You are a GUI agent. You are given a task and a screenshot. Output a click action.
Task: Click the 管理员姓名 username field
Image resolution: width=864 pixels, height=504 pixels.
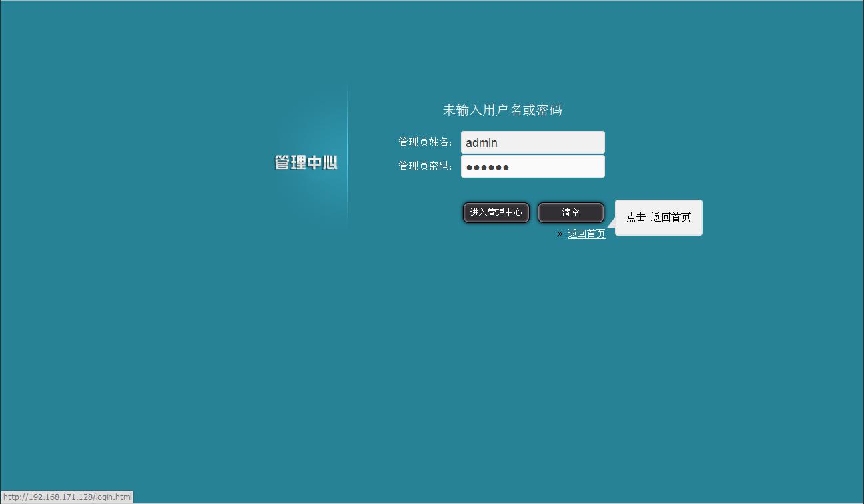pos(533,142)
